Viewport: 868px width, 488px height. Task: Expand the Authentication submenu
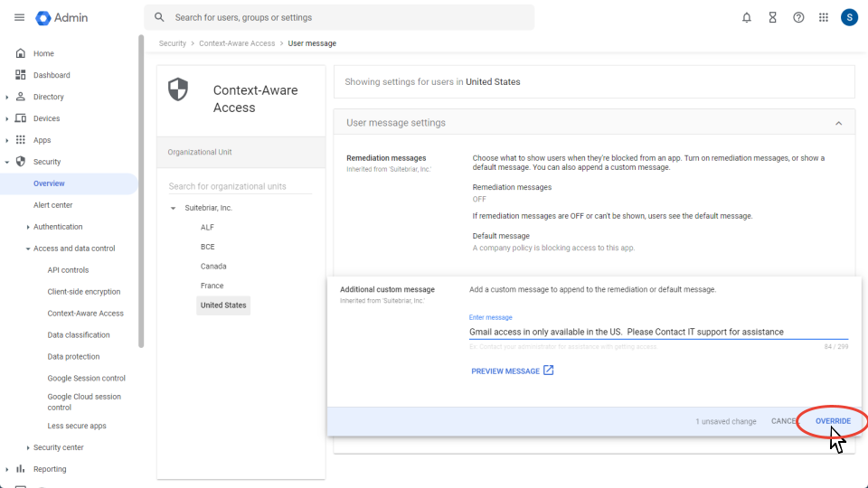[28, 227]
